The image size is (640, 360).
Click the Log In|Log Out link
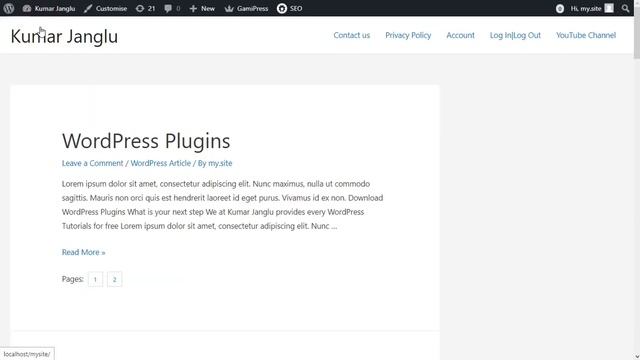click(x=515, y=35)
